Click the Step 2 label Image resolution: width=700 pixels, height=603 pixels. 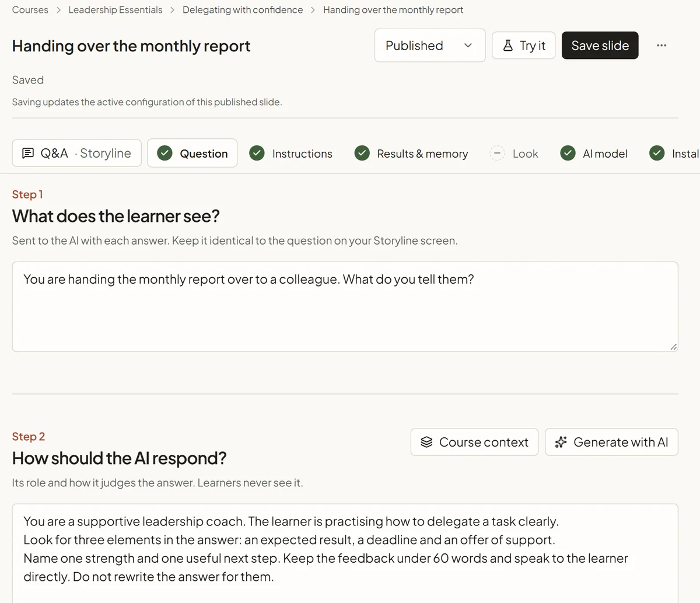(29, 437)
